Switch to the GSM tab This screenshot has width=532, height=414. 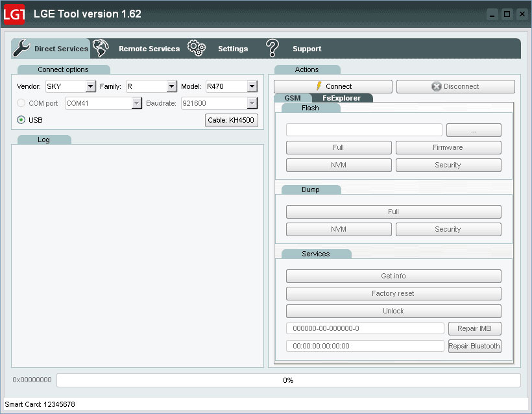tap(293, 98)
